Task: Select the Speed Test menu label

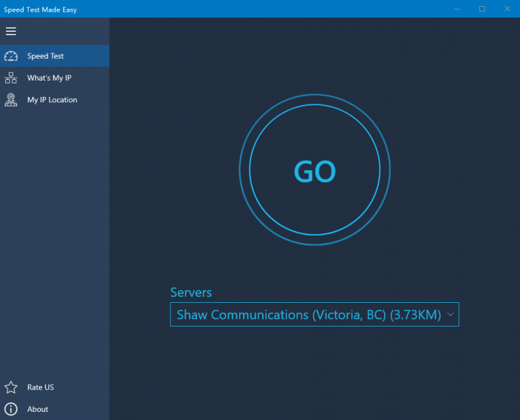Action: point(45,56)
